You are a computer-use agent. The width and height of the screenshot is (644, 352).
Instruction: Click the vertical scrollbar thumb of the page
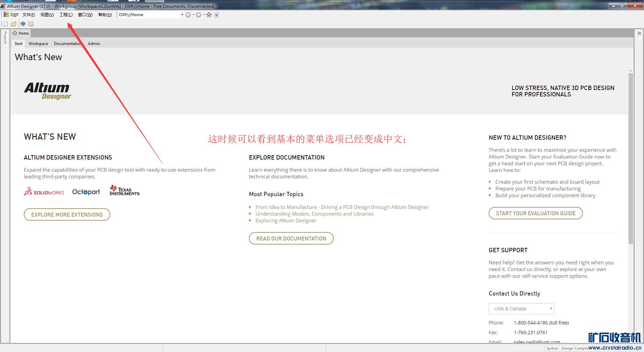(631, 158)
